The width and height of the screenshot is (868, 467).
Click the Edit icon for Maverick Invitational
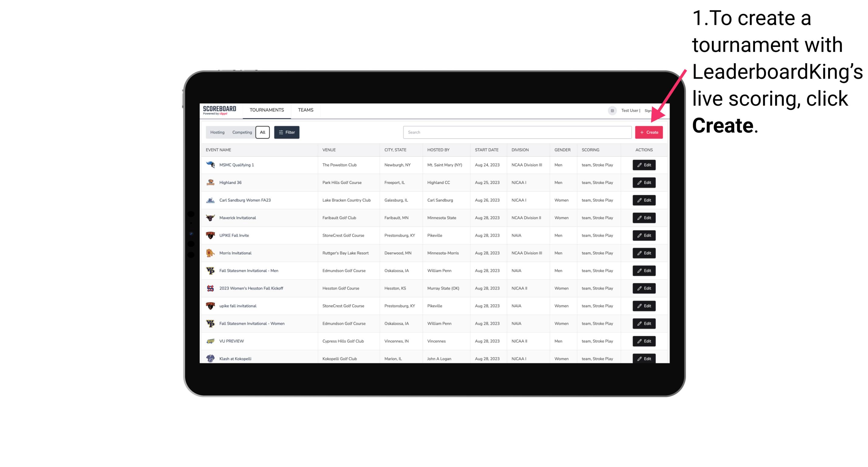click(x=644, y=217)
